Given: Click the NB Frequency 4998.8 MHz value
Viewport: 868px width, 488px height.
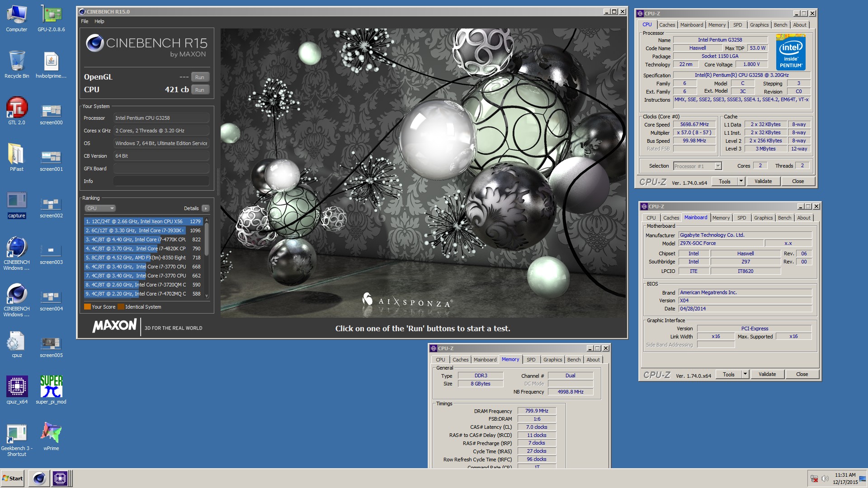Looking at the screenshot, I should 571,392.
